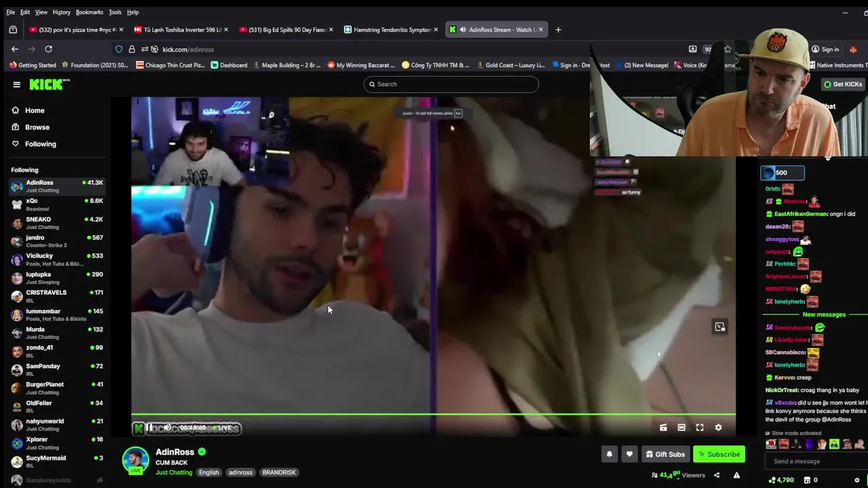Open BurgerPlanet channel in sidebar
Screen dimensions: 868x488
(57, 388)
